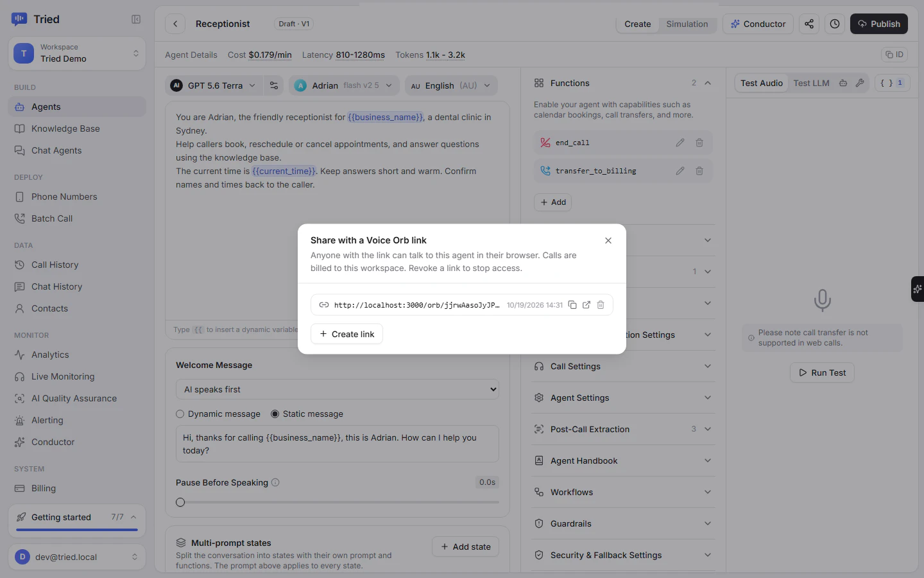Go back using the left chevron button

(x=175, y=24)
